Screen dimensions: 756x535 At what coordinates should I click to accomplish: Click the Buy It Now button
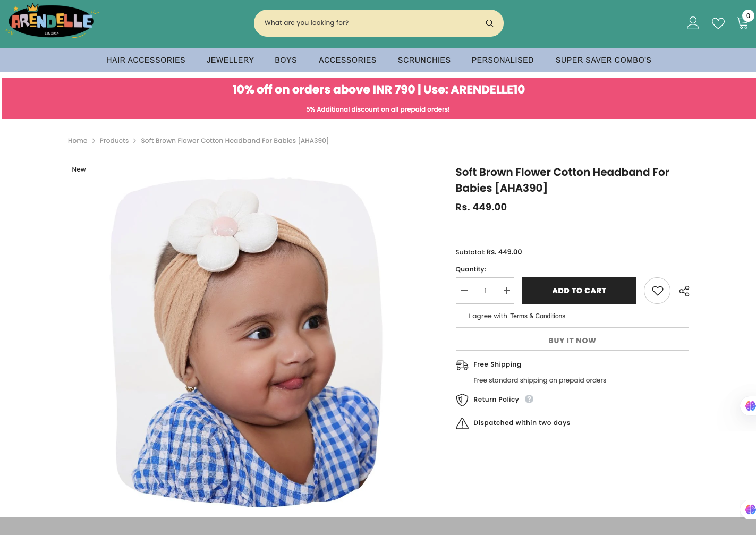(x=572, y=340)
